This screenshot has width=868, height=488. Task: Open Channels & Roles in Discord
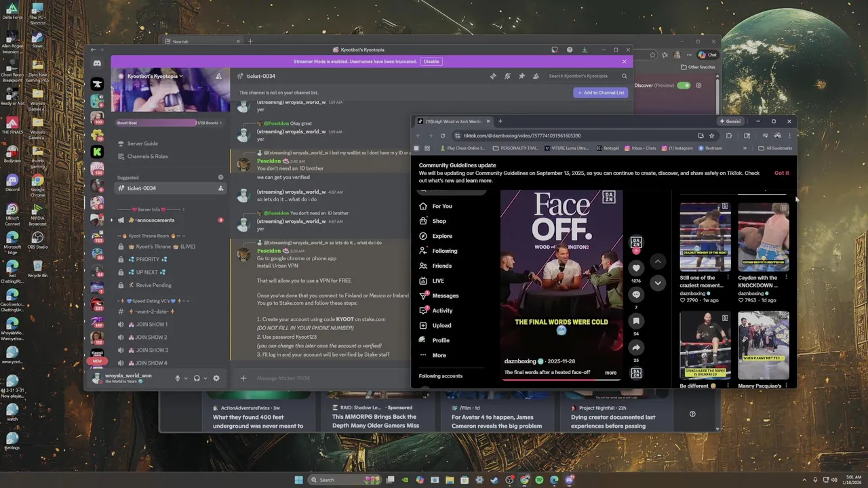pyautogui.click(x=142, y=156)
